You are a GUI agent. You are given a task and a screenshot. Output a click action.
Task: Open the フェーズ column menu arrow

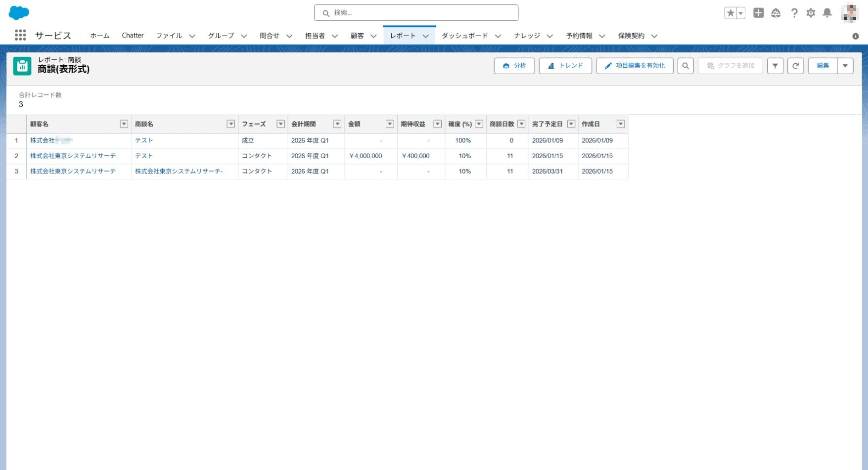tap(280, 124)
